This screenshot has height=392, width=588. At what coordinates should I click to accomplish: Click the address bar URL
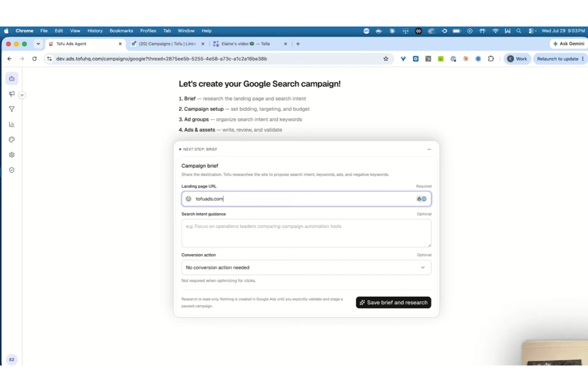[162, 59]
